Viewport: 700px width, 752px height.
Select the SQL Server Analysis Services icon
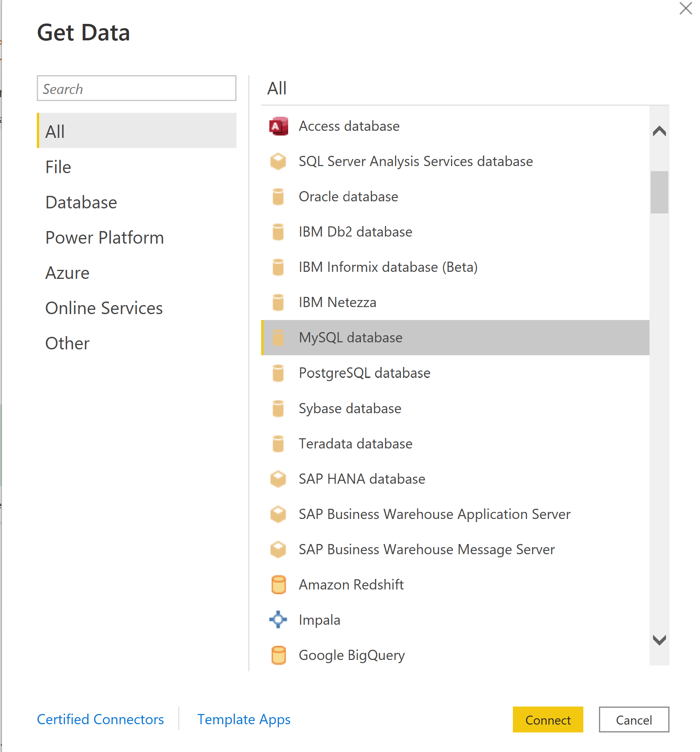click(x=278, y=161)
